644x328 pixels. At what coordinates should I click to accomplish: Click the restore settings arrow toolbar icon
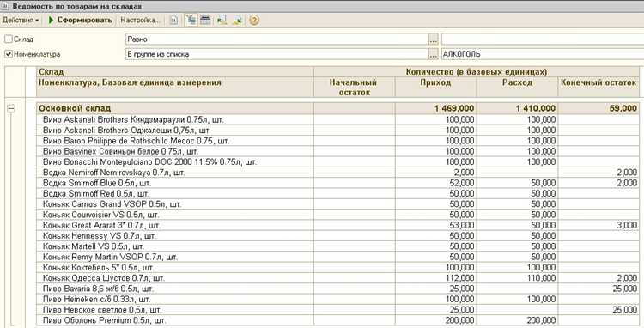tap(222, 20)
